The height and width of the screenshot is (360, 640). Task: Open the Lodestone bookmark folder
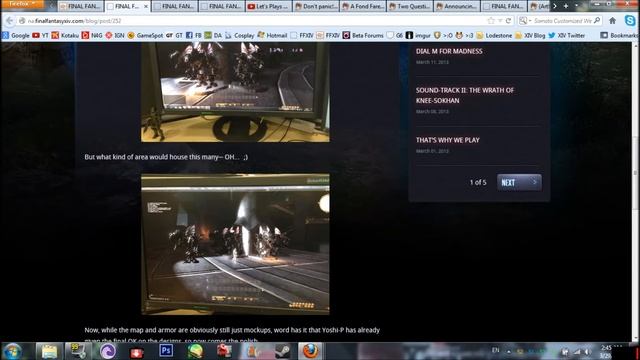point(494,36)
